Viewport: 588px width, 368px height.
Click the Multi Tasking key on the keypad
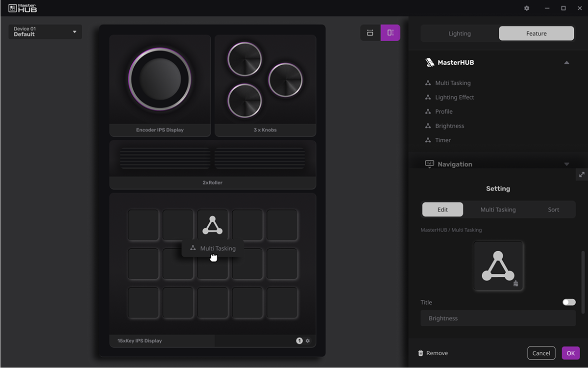coord(213,225)
